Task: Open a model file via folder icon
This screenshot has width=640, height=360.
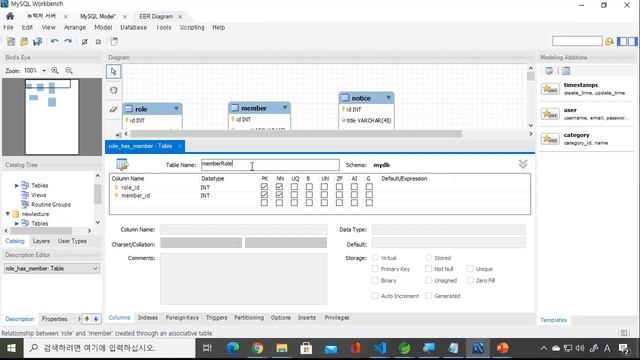Action: coord(24,42)
